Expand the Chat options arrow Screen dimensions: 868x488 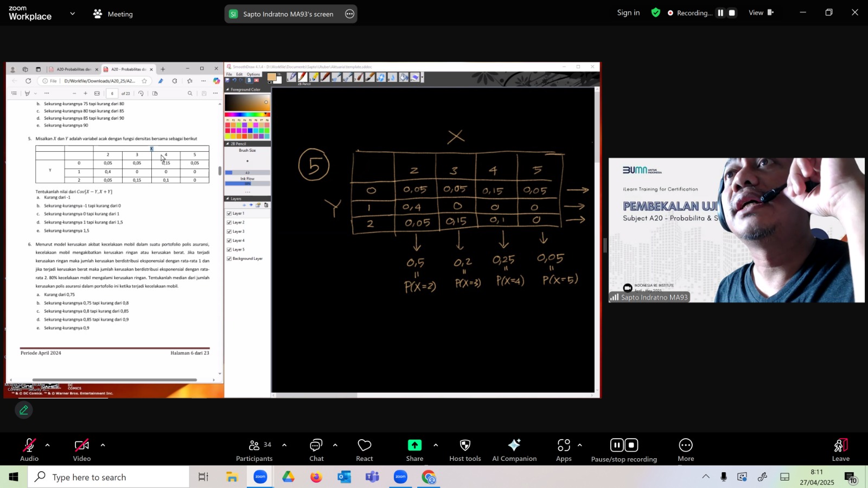click(335, 445)
